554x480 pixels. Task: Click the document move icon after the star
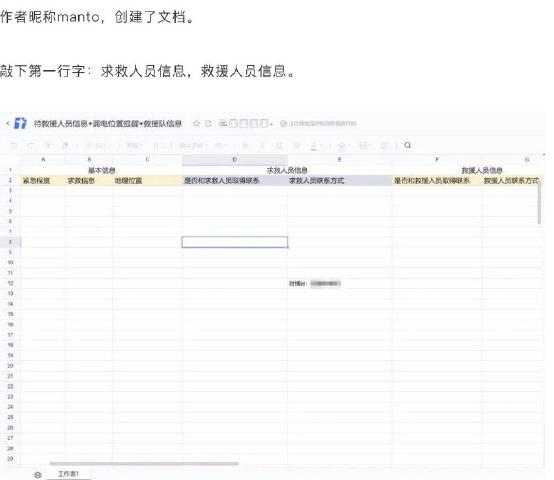click(208, 124)
